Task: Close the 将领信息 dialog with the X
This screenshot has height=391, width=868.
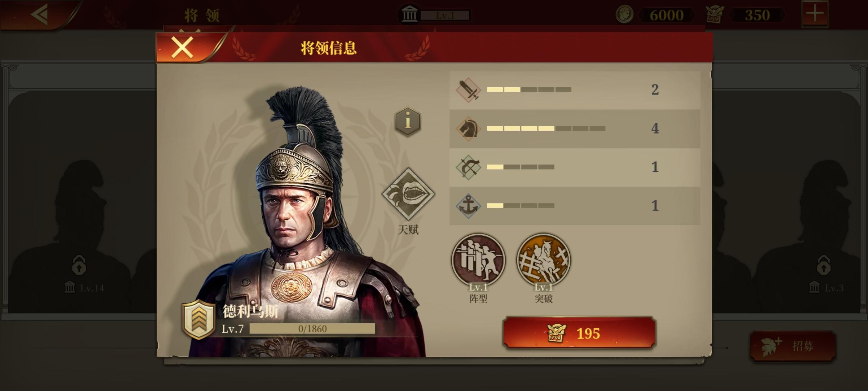Action: (x=182, y=47)
